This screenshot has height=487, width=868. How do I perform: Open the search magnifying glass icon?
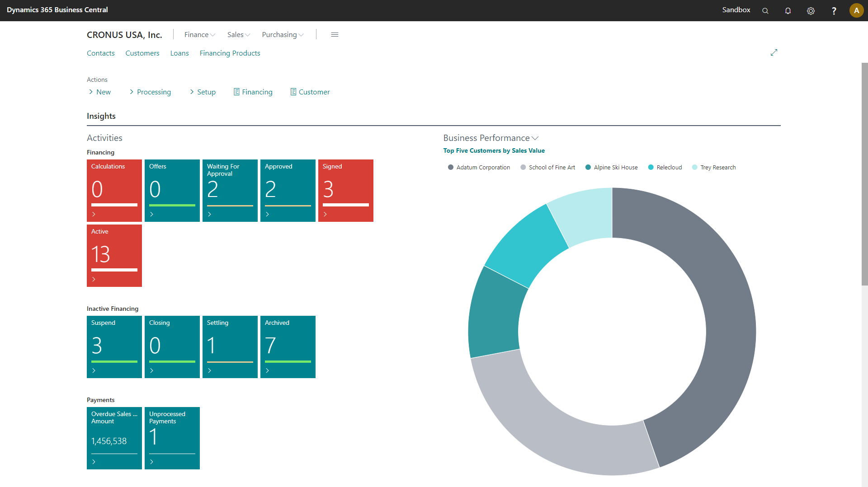(x=765, y=10)
